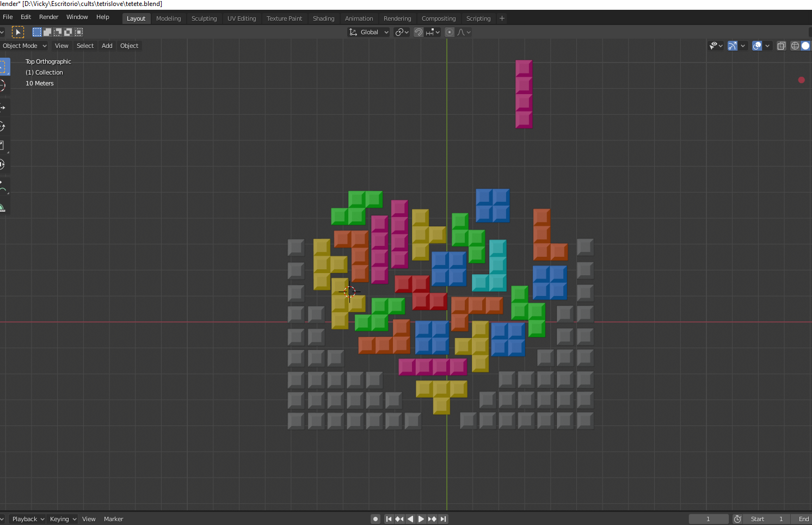This screenshot has width=812, height=525.
Task: Select the Scale tool
Action: (x=4, y=145)
